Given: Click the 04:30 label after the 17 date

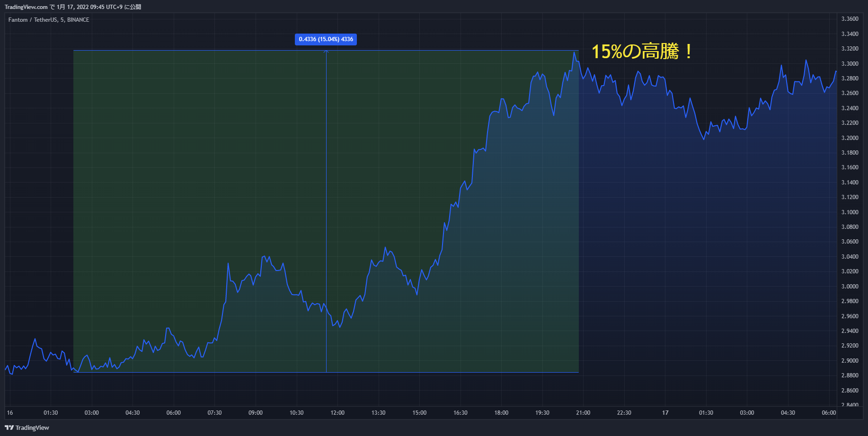Looking at the screenshot, I should click(788, 413).
